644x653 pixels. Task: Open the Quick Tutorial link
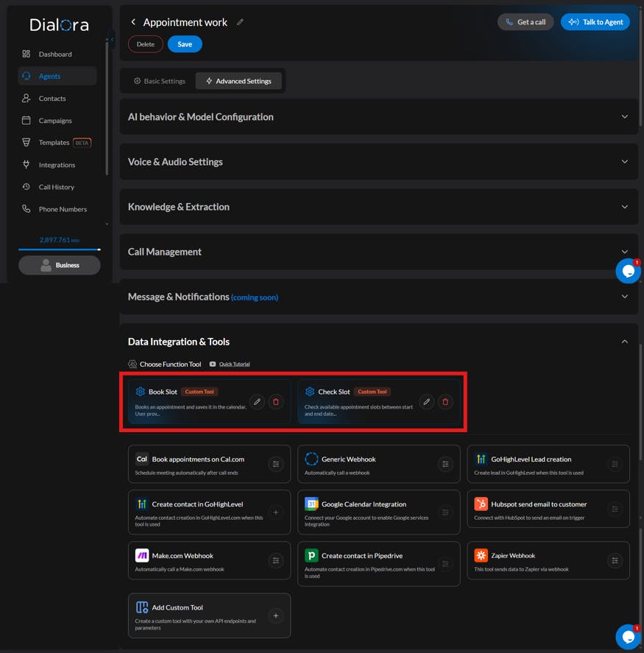[233, 364]
